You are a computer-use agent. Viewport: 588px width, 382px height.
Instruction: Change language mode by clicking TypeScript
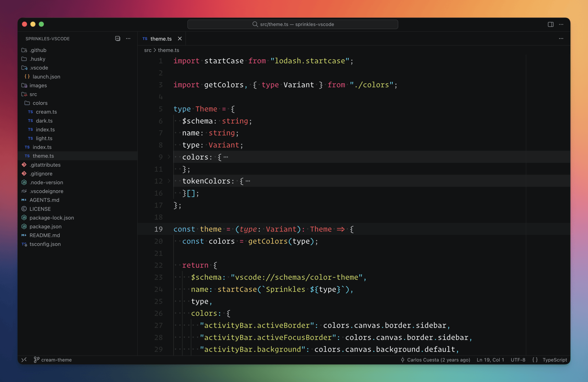[x=555, y=360]
